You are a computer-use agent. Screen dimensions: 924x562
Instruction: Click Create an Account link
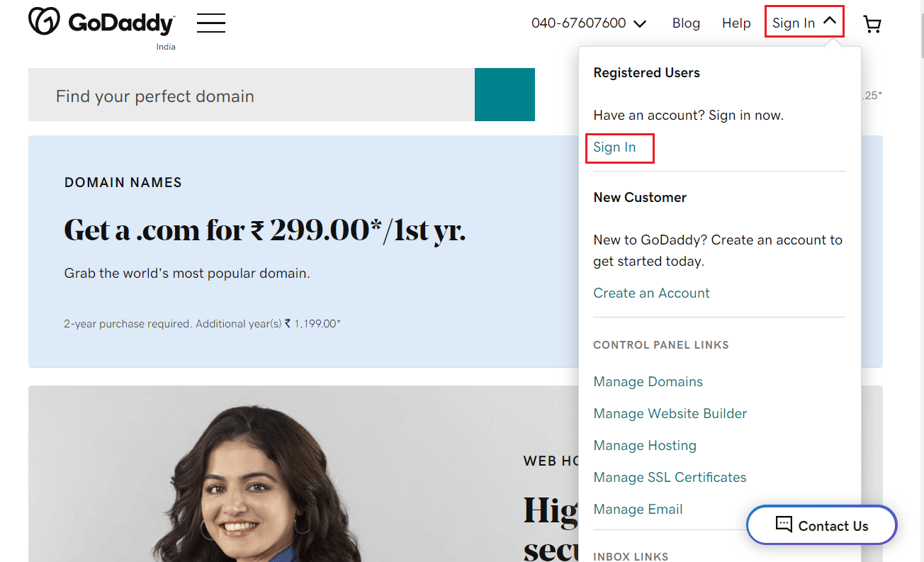pyautogui.click(x=651, y=293)
